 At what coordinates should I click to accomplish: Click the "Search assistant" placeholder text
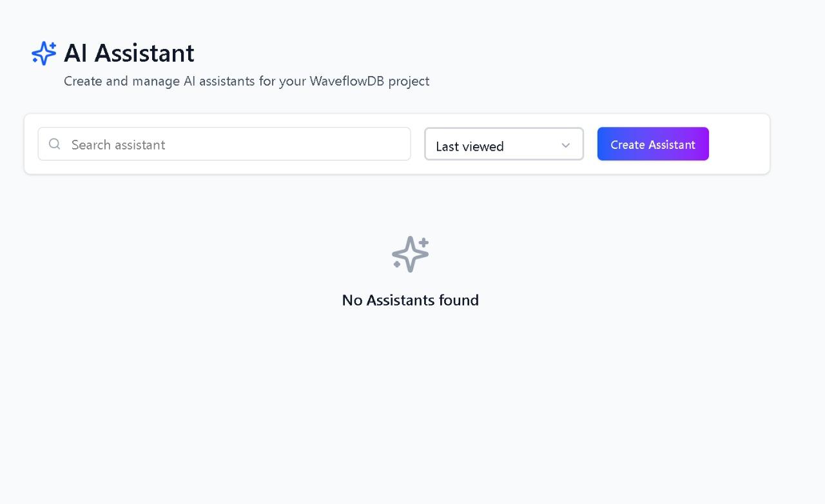[118, 145]
